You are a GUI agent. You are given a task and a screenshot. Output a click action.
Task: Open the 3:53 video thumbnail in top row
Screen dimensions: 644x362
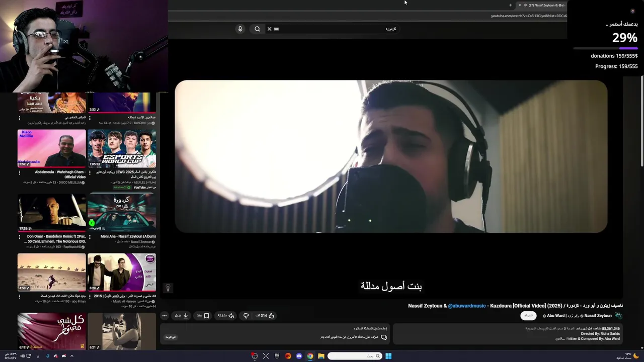[x=122, y=103]
